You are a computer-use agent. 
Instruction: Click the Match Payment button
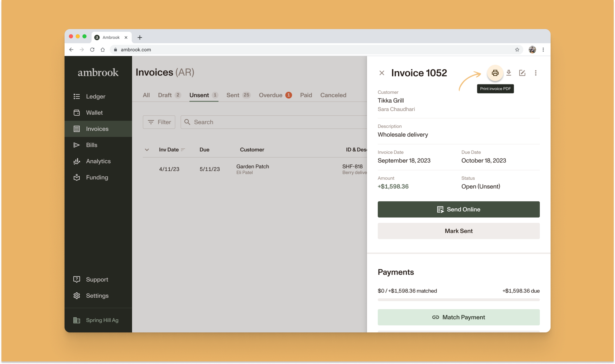458,317
